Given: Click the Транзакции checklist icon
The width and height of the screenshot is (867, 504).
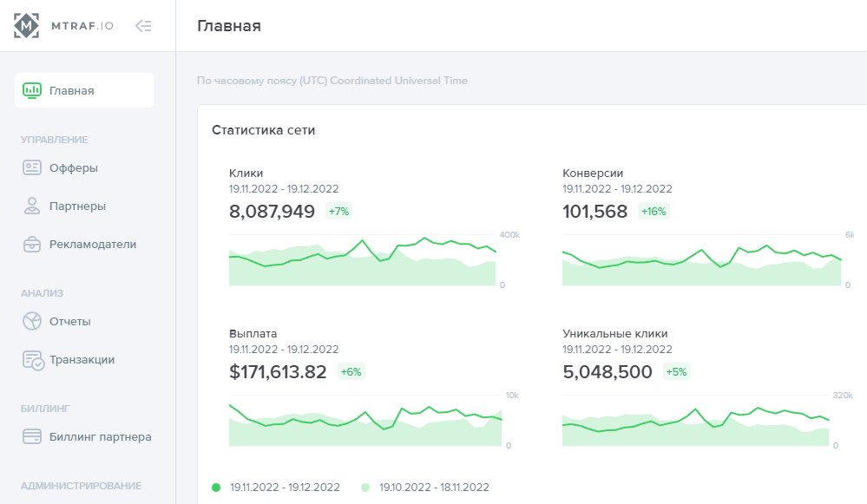Looking at the screenshot, I should tap(33, 360).
